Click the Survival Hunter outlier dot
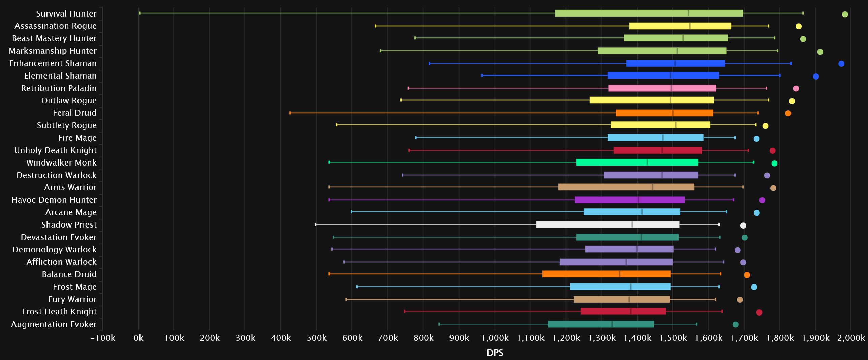 click(x=845, y=14)
